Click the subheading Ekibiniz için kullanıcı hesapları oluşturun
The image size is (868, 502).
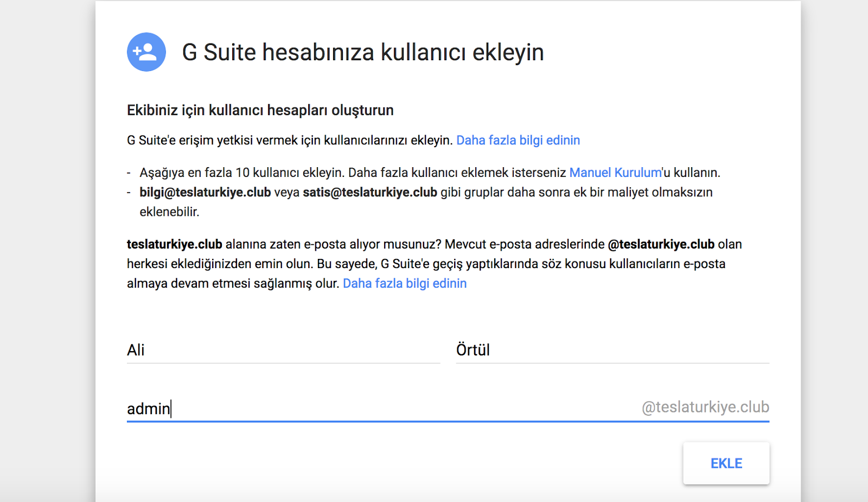[x=260, y=110]
